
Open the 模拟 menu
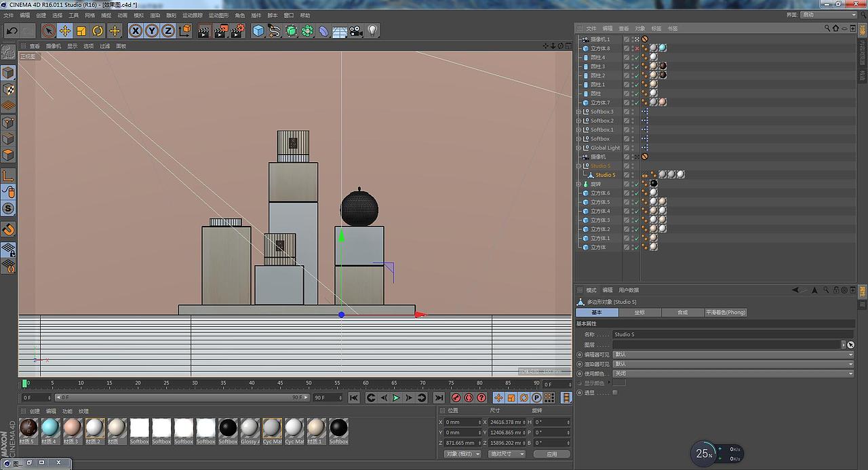pyautogui.click(x=138, y=15)
